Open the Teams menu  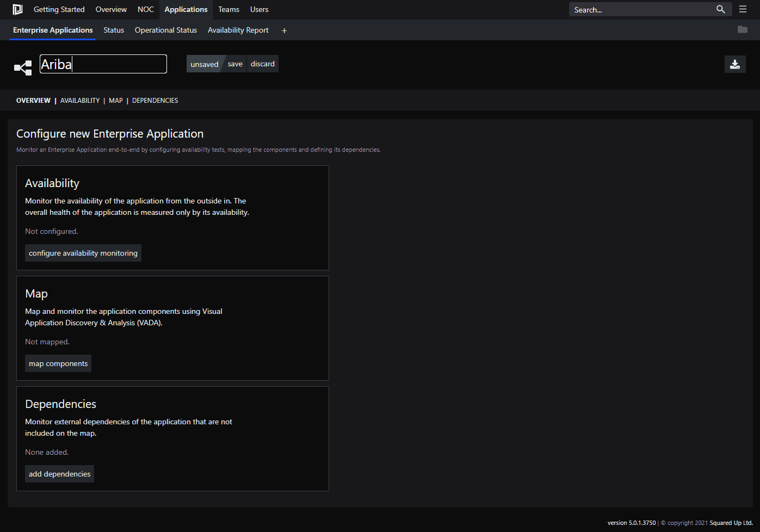pyautogui.click(x=228, y=9)
